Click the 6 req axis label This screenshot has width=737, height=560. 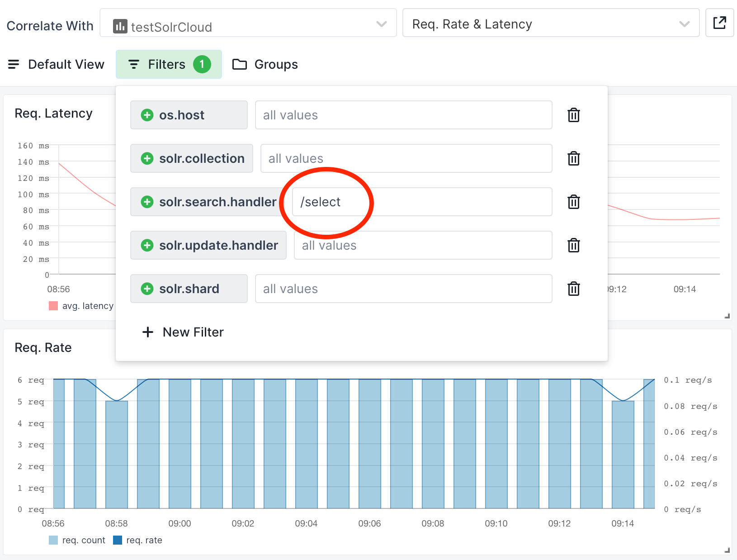[31, 380]
